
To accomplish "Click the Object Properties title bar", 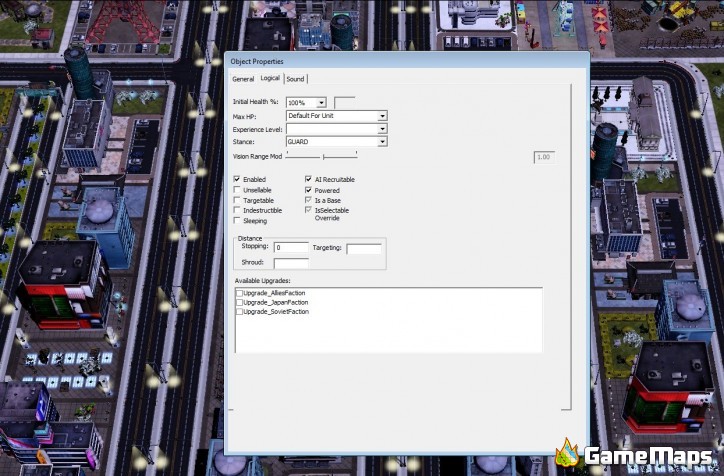I will coord(407,61).
